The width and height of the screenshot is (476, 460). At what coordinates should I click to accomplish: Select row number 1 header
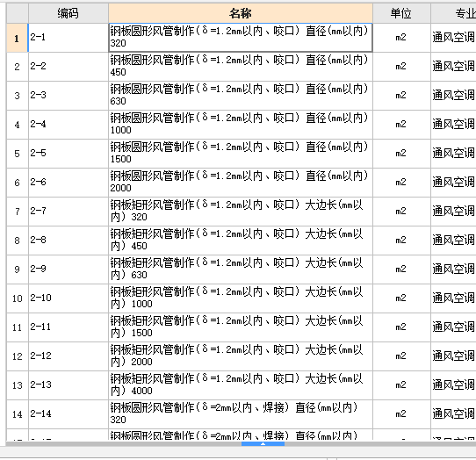coord(18,38)
